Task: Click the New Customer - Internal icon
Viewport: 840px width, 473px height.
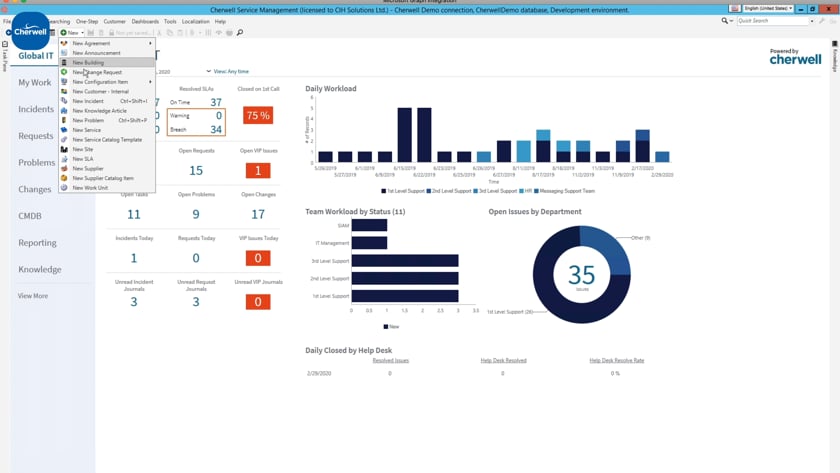Action: point(64,92)
